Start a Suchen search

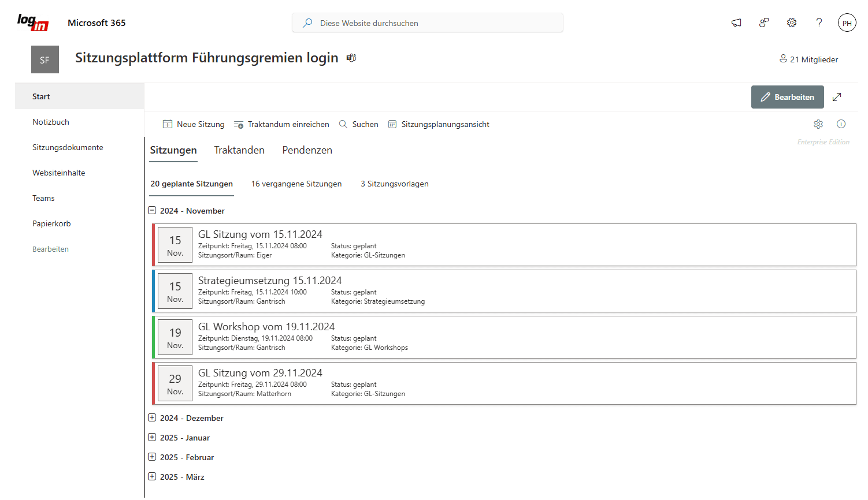358,124
